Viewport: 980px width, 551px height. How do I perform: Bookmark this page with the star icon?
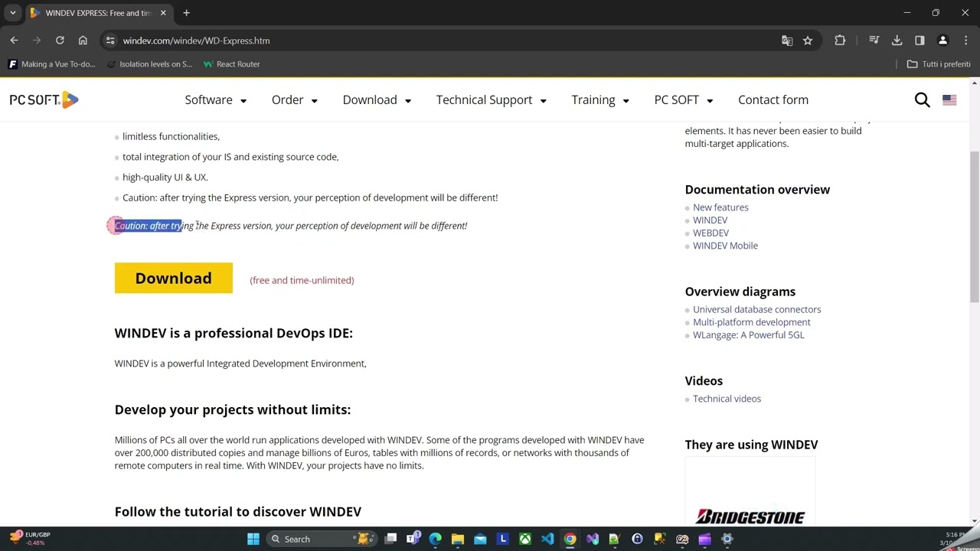pos(808,41)
